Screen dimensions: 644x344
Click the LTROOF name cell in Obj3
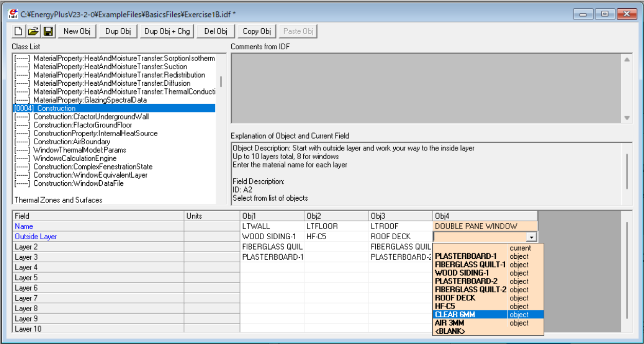(x=400, y=226)
